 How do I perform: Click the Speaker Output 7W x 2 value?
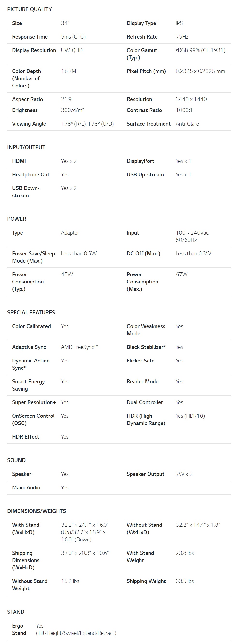[x=184, y=474]
